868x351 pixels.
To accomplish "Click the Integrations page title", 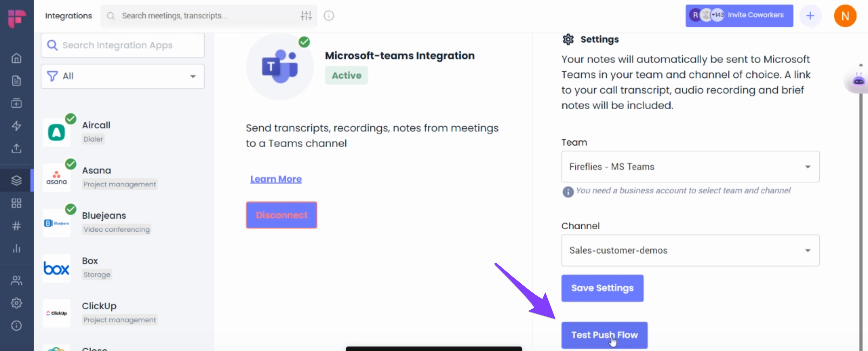I will click(68, 16).
